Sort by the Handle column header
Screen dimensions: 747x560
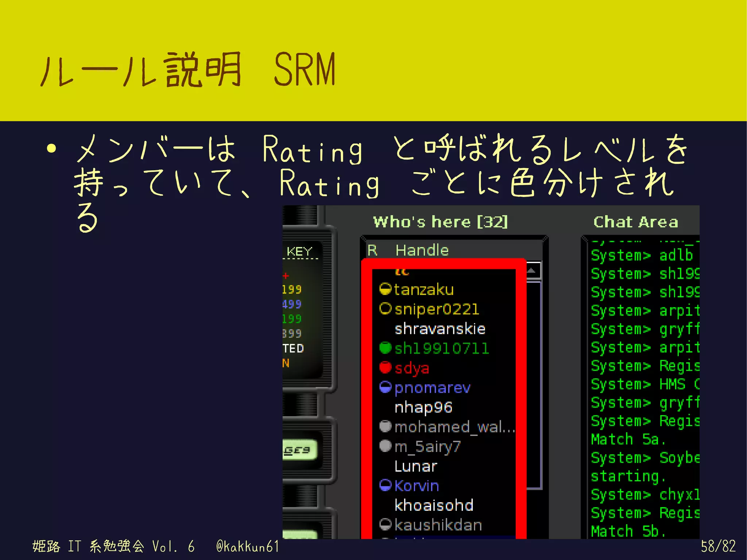tap(422, 250)
